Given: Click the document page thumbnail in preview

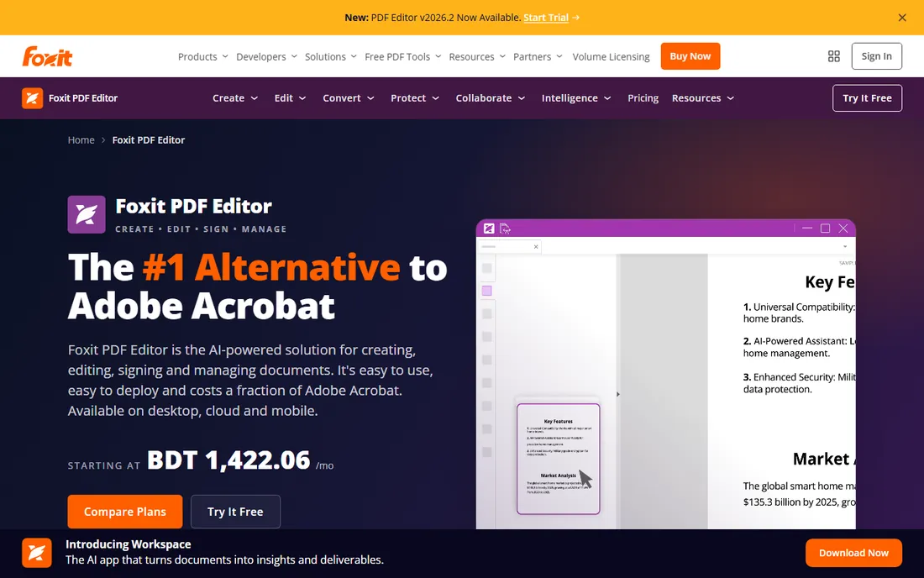Looking at the screenshot, I should tap(558, 459).
